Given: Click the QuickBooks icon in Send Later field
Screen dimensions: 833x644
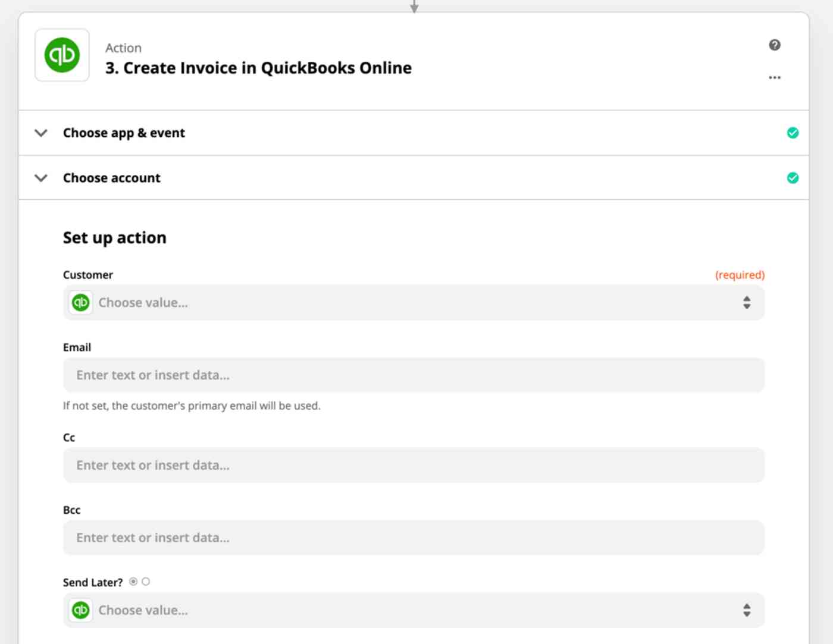Looking at the screenshot, I should point(80,610).
